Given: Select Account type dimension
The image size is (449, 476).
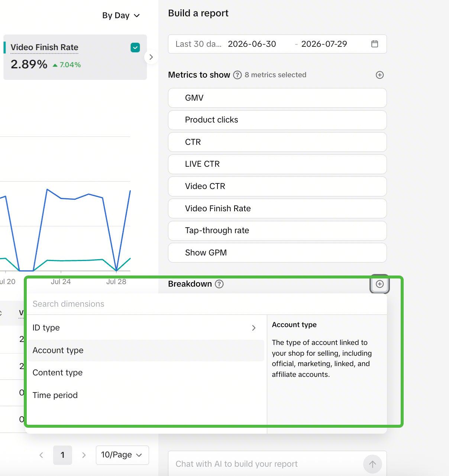Looking at the screenshot, I should pos(146,351).
